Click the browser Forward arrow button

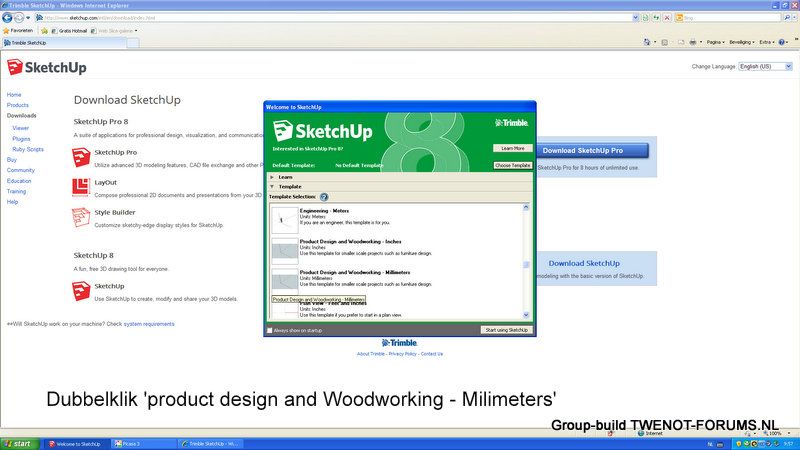coord(18,17)
